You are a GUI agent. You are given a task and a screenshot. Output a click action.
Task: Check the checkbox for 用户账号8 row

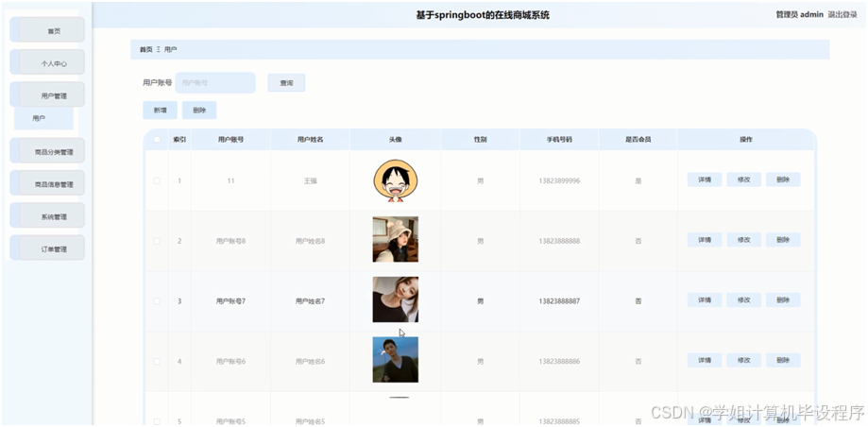coord(157,241)
